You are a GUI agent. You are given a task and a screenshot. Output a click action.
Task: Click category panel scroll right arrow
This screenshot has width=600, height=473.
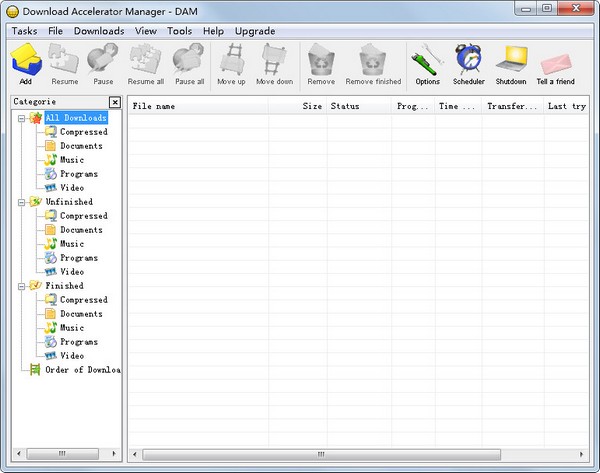pyautogui.click(x=114, y=454)
